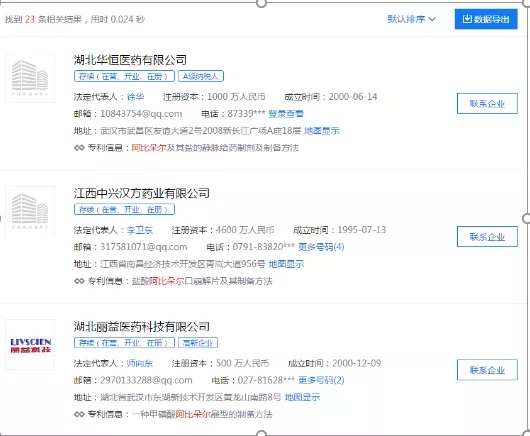Click the LIVSCIEN company logo
The image size is (530, 436).
pyautogui.click(x=30, y=344)
